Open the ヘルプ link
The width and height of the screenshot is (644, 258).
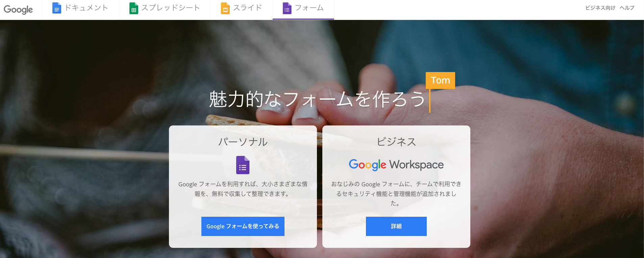(627, 8)
